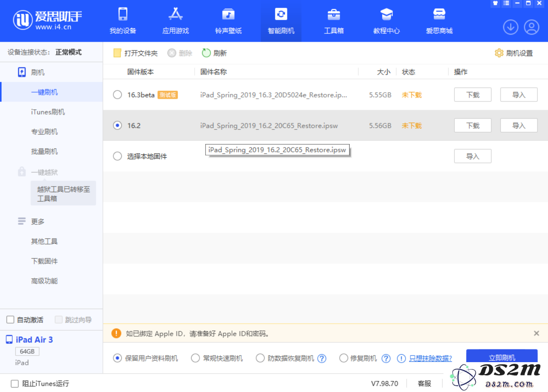The height and width of the screenshot is (392, 548).
Task: Click the 5.55GB size cell
Action: [x=380, y=95]
